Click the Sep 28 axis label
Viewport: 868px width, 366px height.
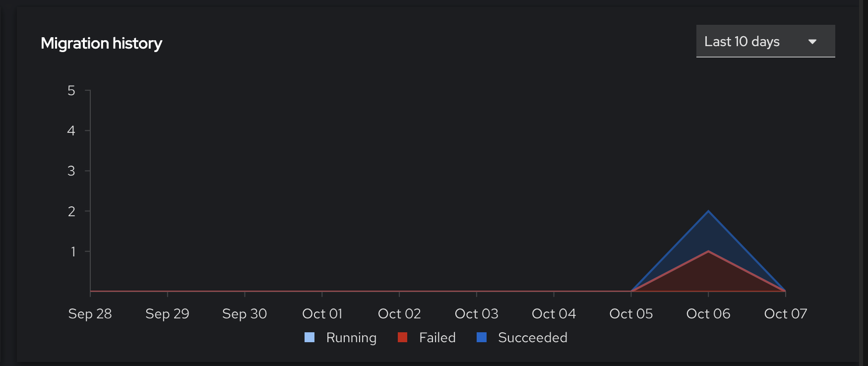pos(90,314)
